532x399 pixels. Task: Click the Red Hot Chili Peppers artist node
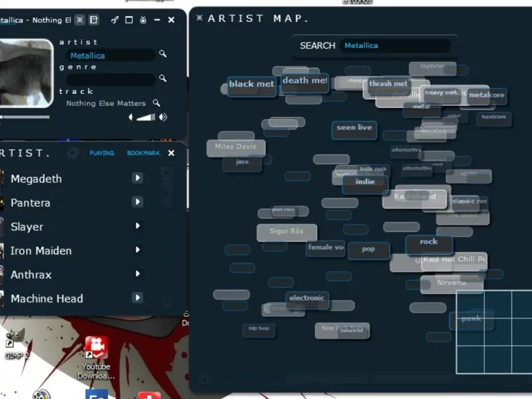tap(454, 261)
